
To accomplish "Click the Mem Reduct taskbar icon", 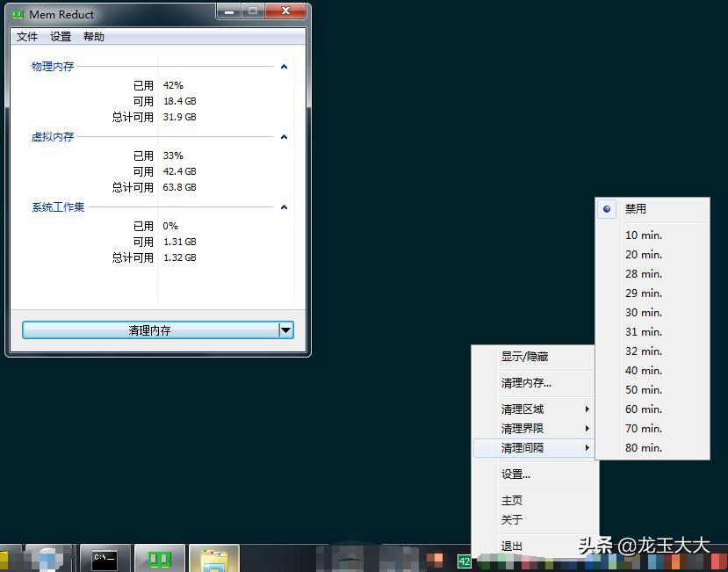I will click(159, 557).
